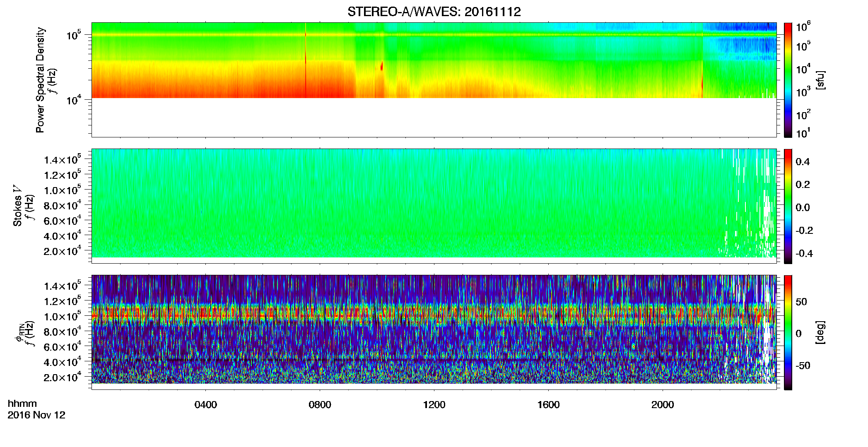Image resolution: width=868 pixels, height=447 pixels.
Task: Click the 0800 time tick label
Action: [320, 405]
